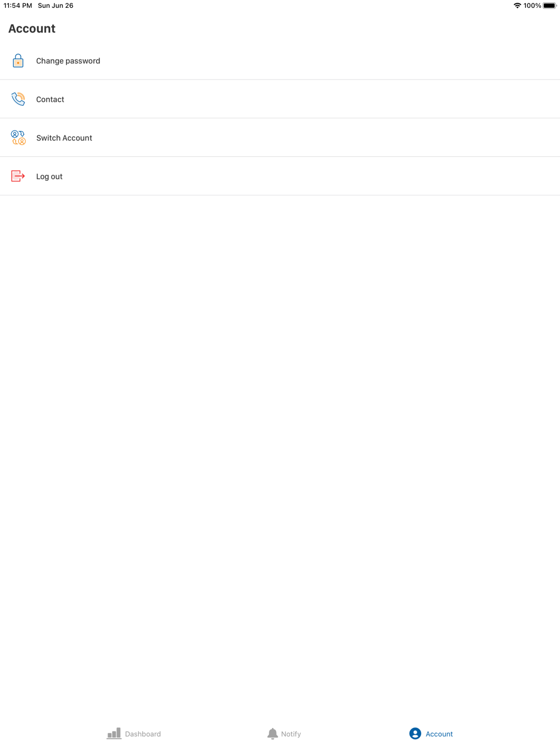Tap the phone icon beside Contact
This screenshot has width=560, height=747.
[x=18, y=99]
